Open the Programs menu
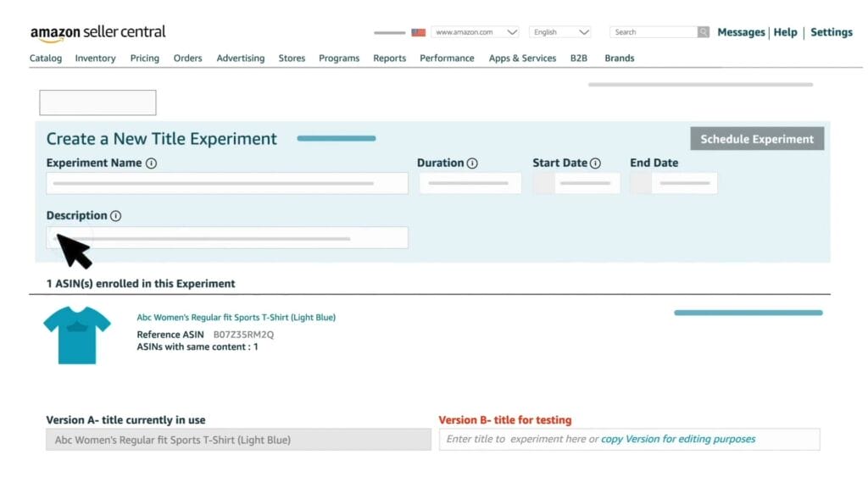Screen dimensions: 868x488 point(339,58)
